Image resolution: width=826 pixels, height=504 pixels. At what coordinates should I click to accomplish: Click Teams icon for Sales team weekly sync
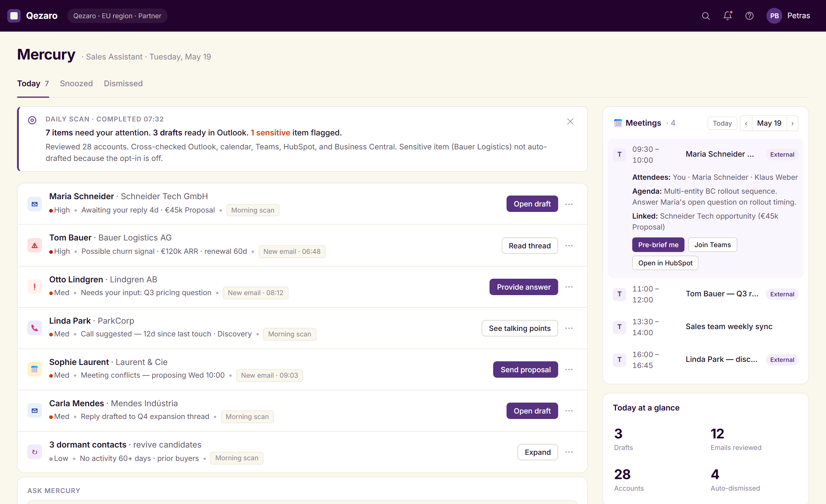tap(619, 327)
